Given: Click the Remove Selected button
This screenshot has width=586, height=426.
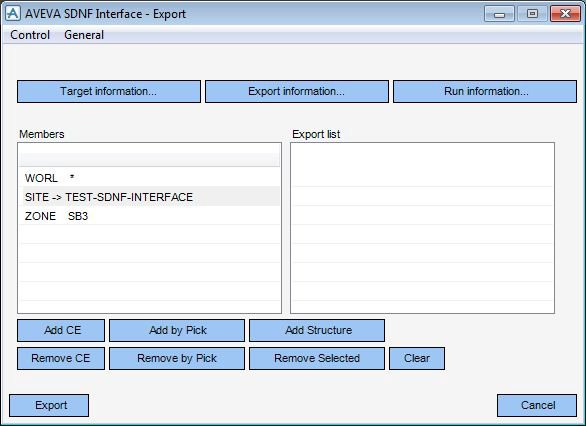Looking at the screenshot, I should click(317, 358).
